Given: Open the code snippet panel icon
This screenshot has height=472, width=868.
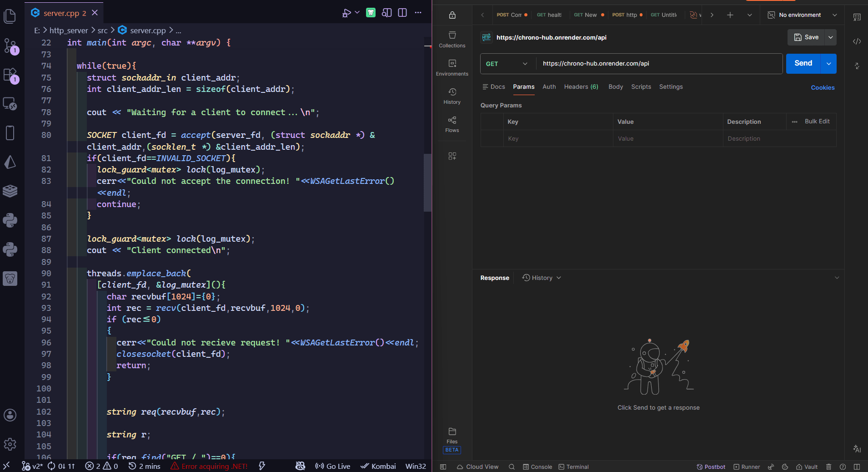Looking at the screenshot, I should [x=857, y=41].
